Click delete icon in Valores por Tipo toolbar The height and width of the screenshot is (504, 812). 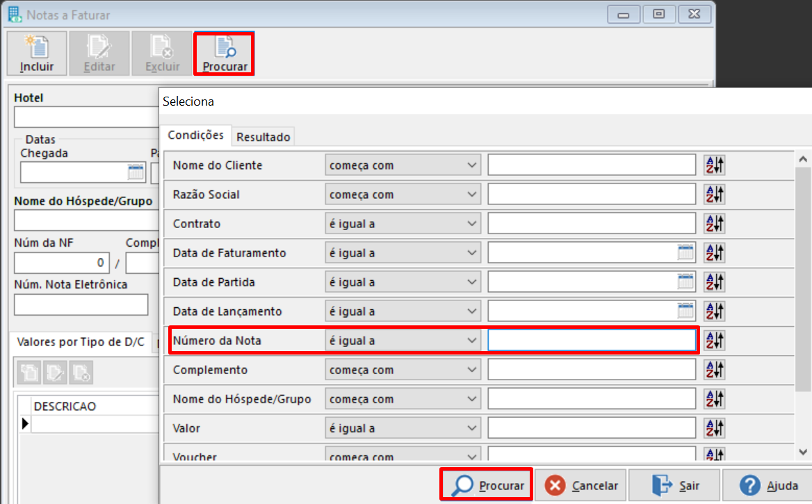coord(81,373)
